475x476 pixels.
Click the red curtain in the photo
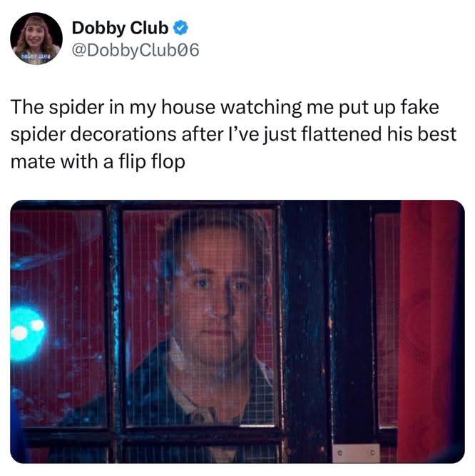[431, 331]
